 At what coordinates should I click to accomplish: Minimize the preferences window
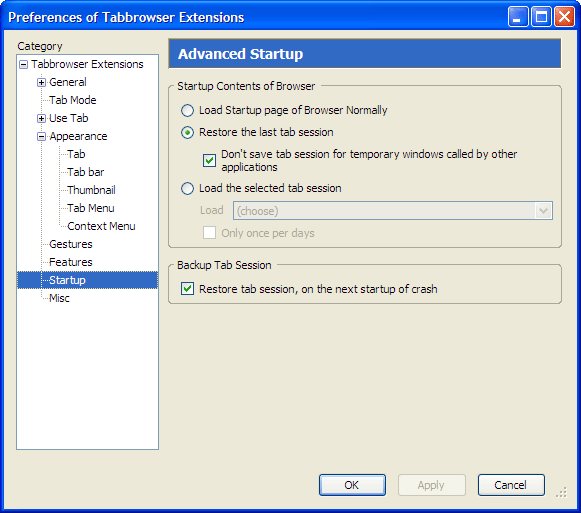point(518,17)
